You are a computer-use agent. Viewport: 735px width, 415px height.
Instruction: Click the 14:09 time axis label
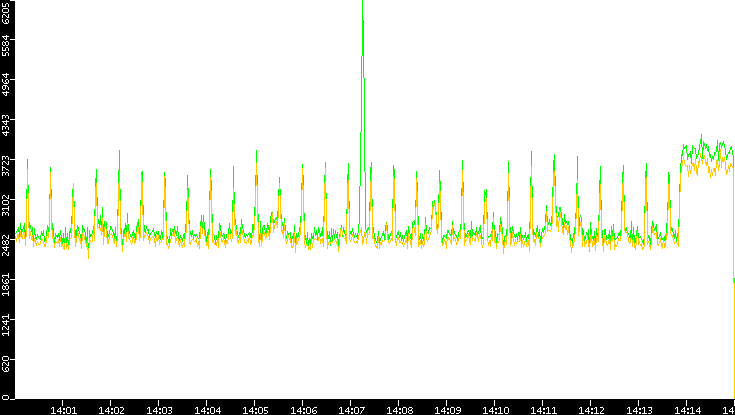pos(447,410)
